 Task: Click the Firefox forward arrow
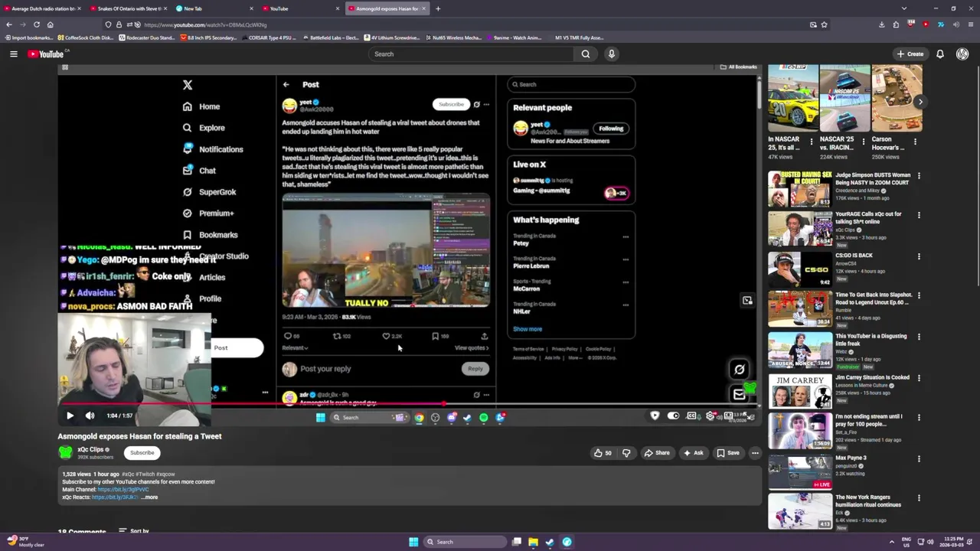coord(23,24)
